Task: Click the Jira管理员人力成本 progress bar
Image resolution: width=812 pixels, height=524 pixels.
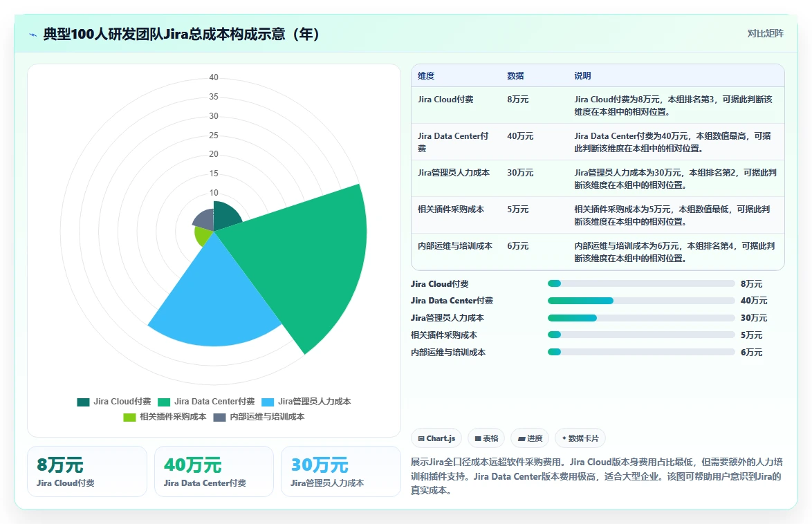Action: pyautogui.click(x=641, y=318)
